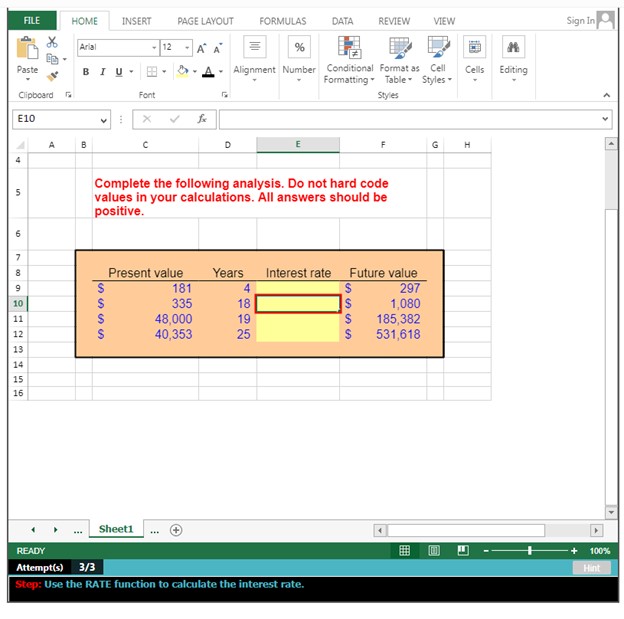Open the Paste options dropdown arrow

point(27,80)
